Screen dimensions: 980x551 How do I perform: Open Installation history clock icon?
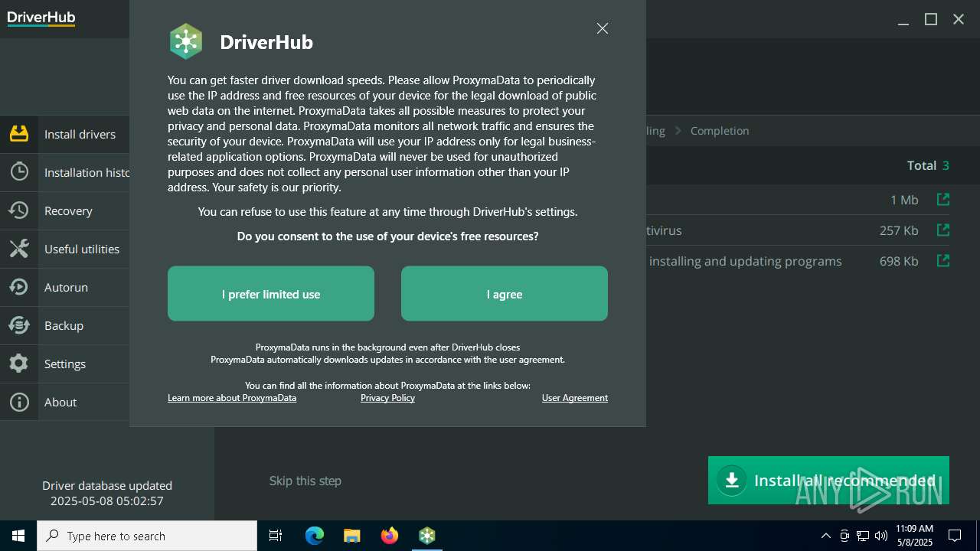[19, 172]
